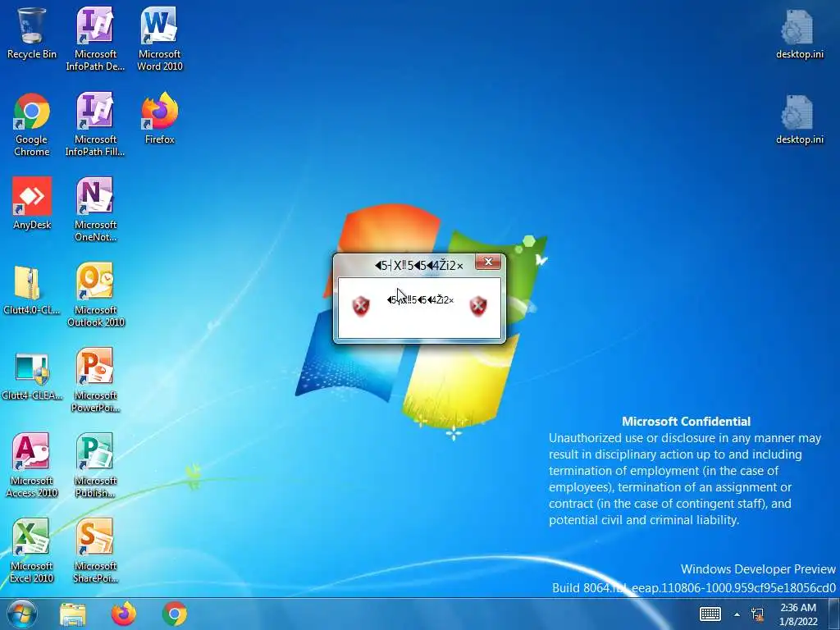Image resolution: width=840 pixels, height=630 pixels.
Task: Launch Firefox from the taskbar
Action: (124, 614)
